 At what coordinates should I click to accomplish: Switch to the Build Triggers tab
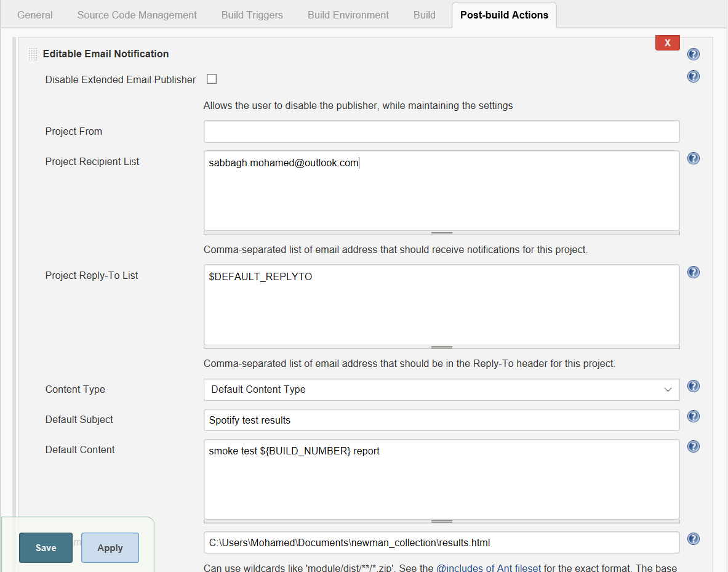[x=252, y=15]
